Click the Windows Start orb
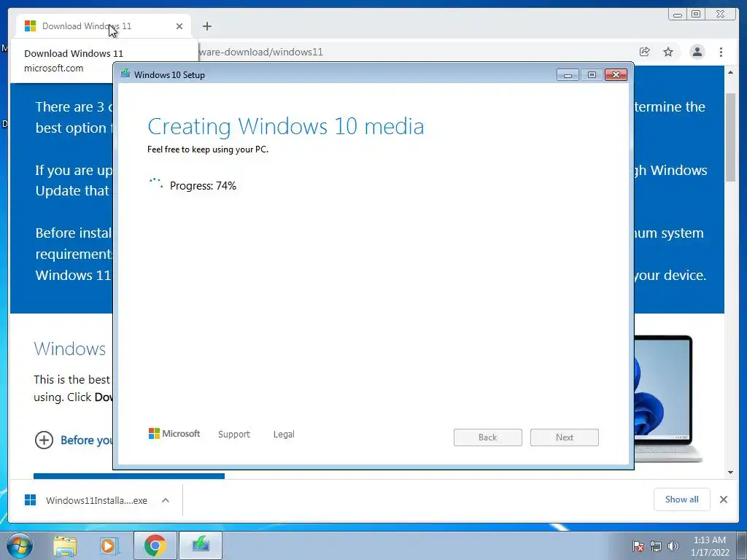The height and width of the screenshot is (560, 747). tap(20, 545)
